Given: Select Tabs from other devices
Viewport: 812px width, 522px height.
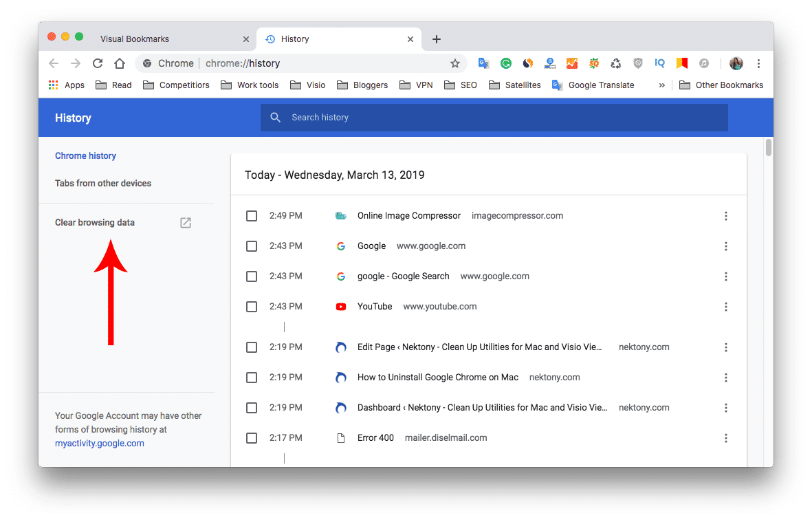Looking at the screenshot, I should [103, 183].
